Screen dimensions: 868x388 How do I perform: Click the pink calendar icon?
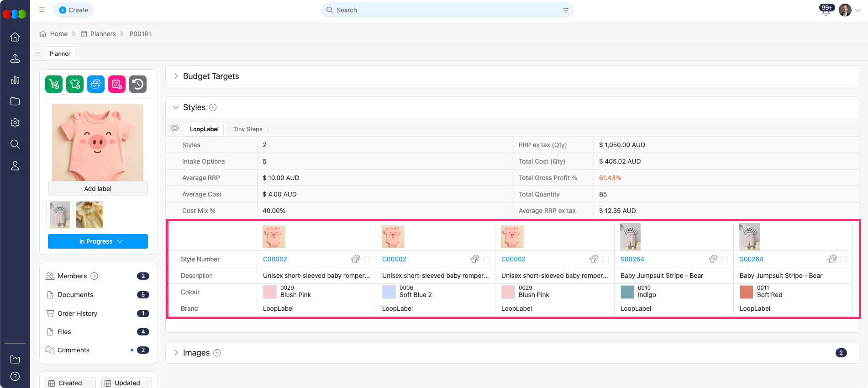117,84
